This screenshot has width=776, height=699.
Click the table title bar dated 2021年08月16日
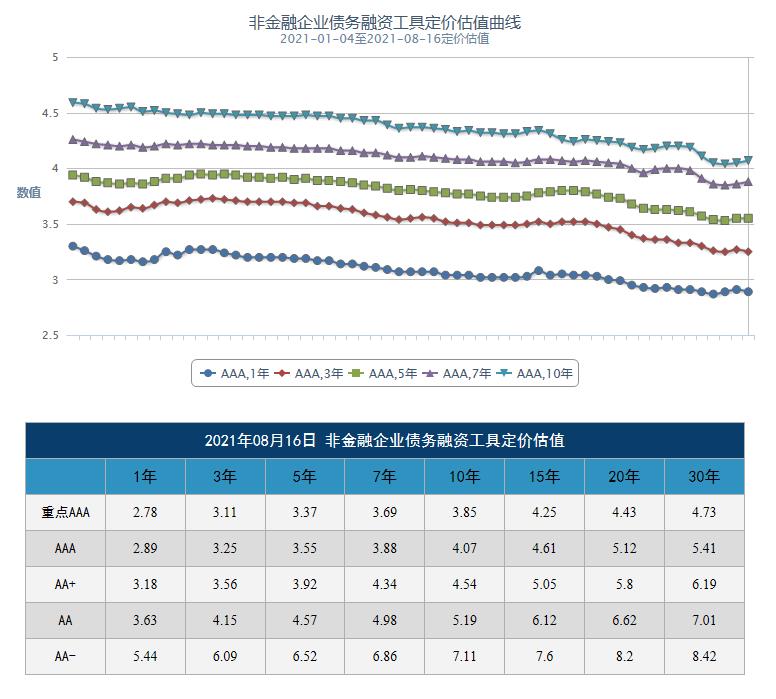(385, 440)
